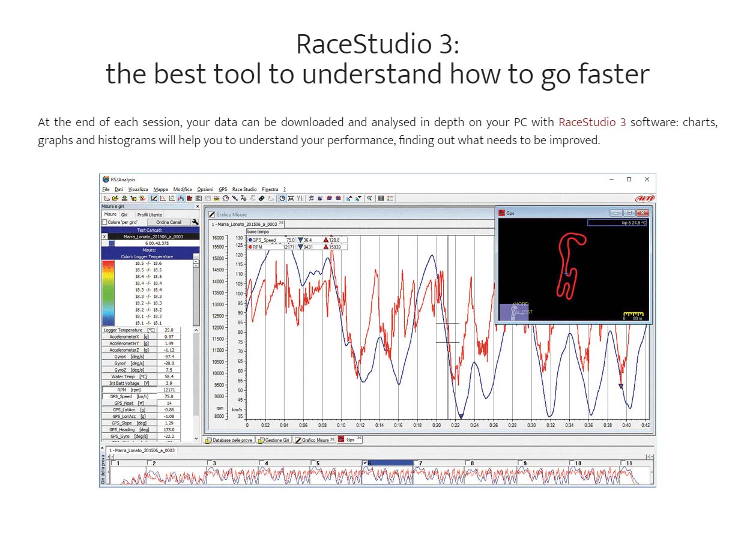Click the clock time-base toolbar icon
The image size is (756, 535).
282,198
